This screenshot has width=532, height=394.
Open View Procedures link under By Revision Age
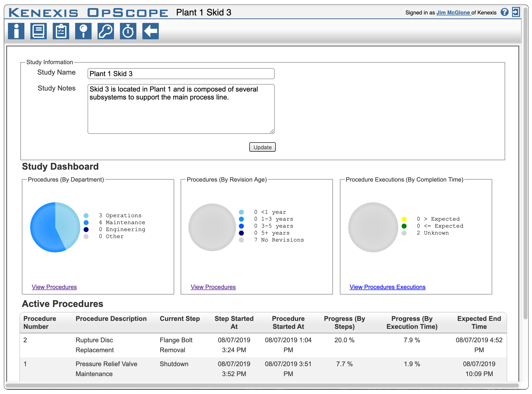[x=213, y=287]
